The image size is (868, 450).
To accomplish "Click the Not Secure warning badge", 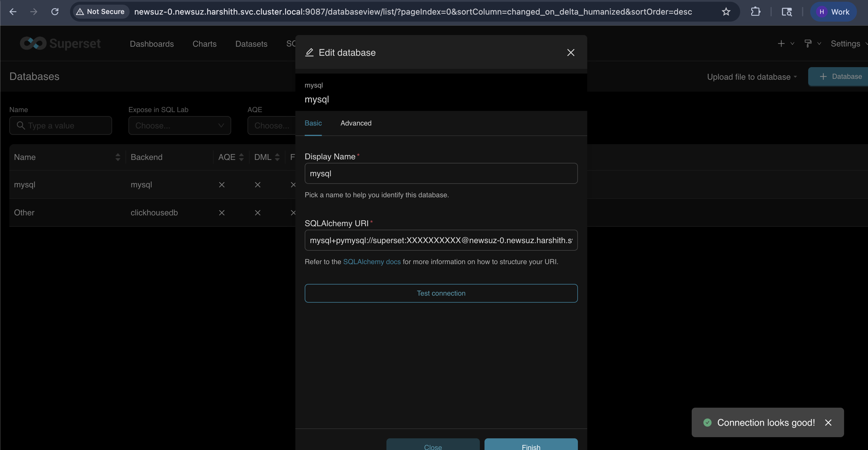I will (101, 12).
